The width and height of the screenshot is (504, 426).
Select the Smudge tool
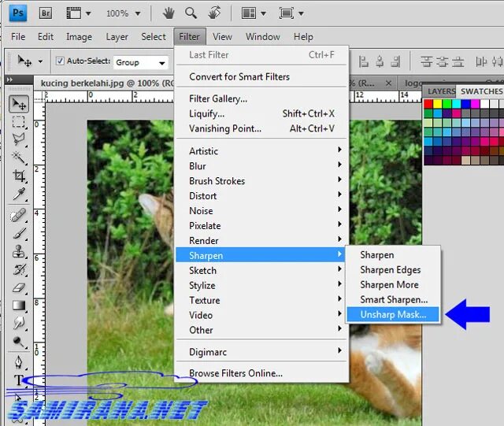click(19, 323)
